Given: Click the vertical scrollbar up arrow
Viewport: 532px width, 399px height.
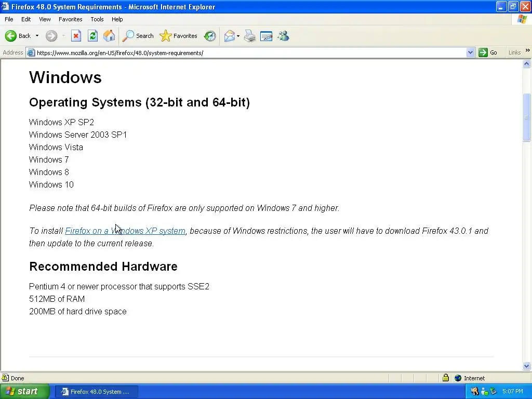Looking at the screenshot, I should (527, 64).
